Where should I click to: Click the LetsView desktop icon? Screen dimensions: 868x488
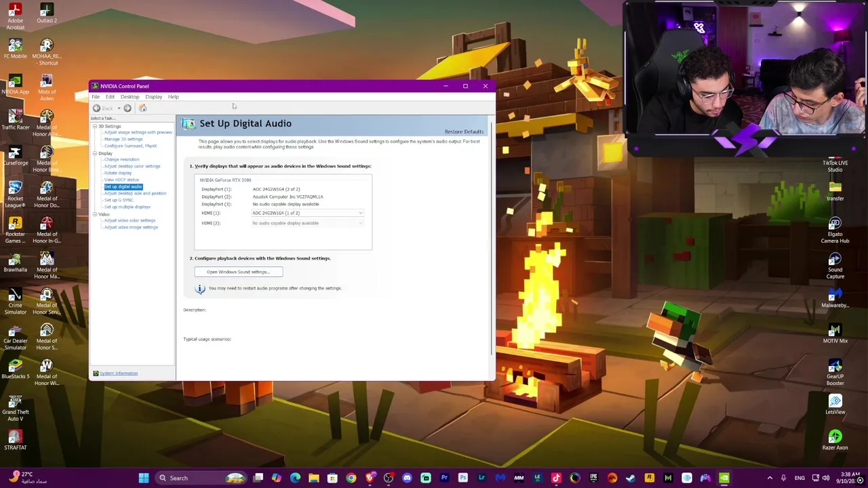(x=835, y=404)
